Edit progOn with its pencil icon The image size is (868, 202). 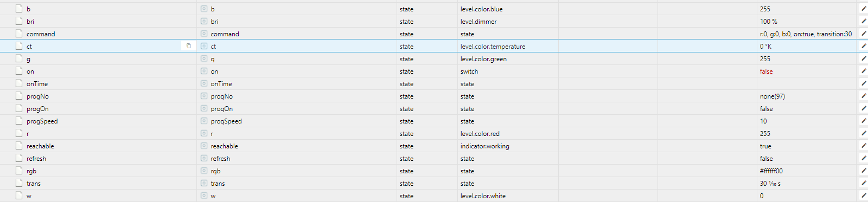(864, 108)
